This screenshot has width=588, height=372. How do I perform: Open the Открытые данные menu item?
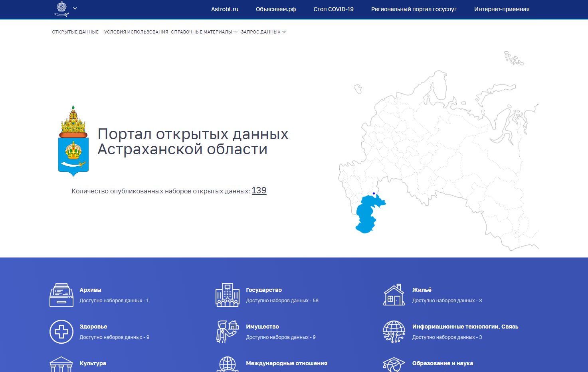[75, 32]
